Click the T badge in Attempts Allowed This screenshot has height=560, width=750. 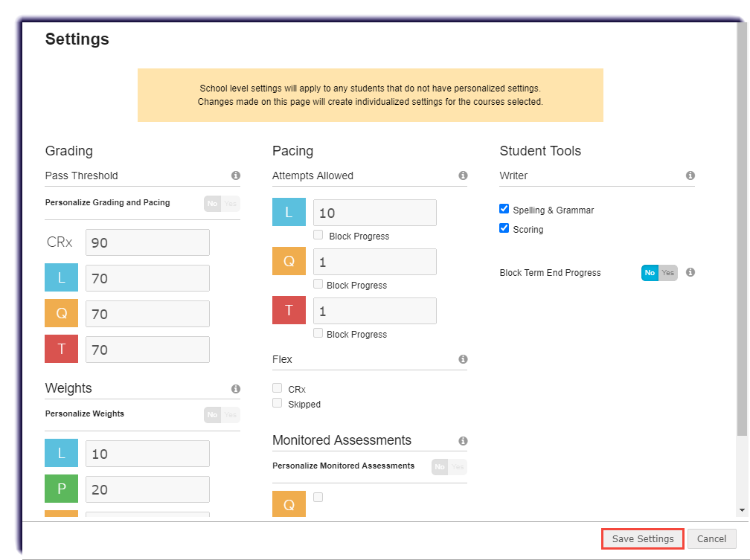(289, 310)
